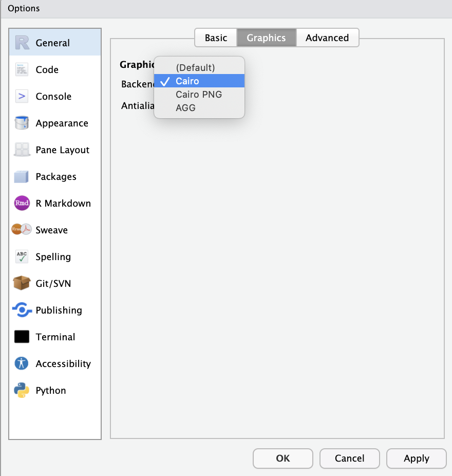Switch to Appearance settings label
Image resolution: width=452 pixels, height=476 pixels.
tap(62, 123)
